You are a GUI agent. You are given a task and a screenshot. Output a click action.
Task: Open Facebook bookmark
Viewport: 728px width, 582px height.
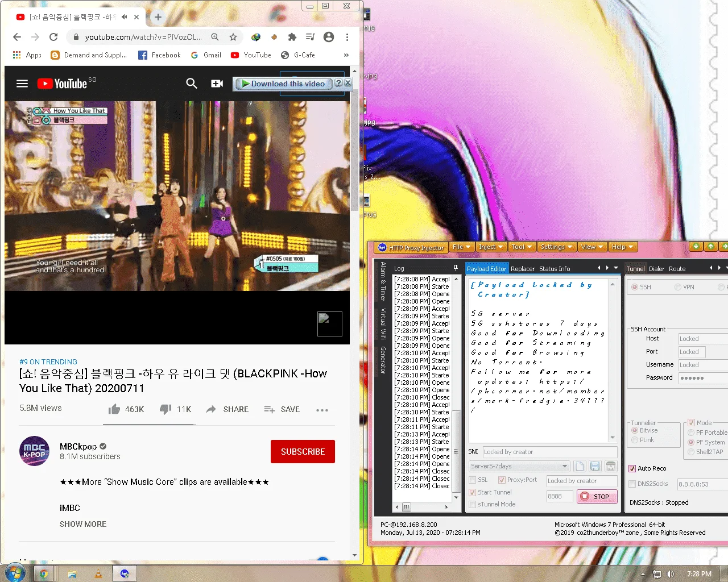click(x=159, y=55)
